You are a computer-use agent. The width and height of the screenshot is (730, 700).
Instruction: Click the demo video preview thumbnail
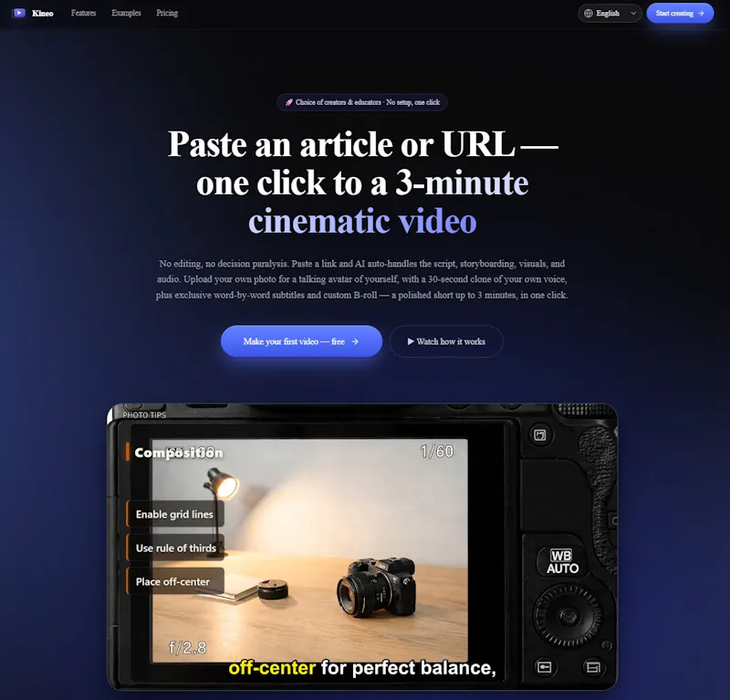click(x=362, y=547)
